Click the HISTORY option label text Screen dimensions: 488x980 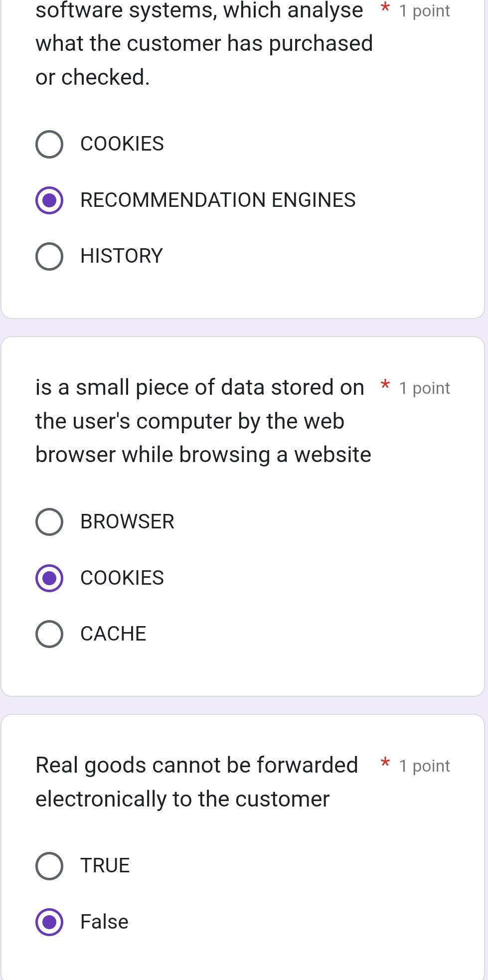pyautogui.click(x=121, y=256)
